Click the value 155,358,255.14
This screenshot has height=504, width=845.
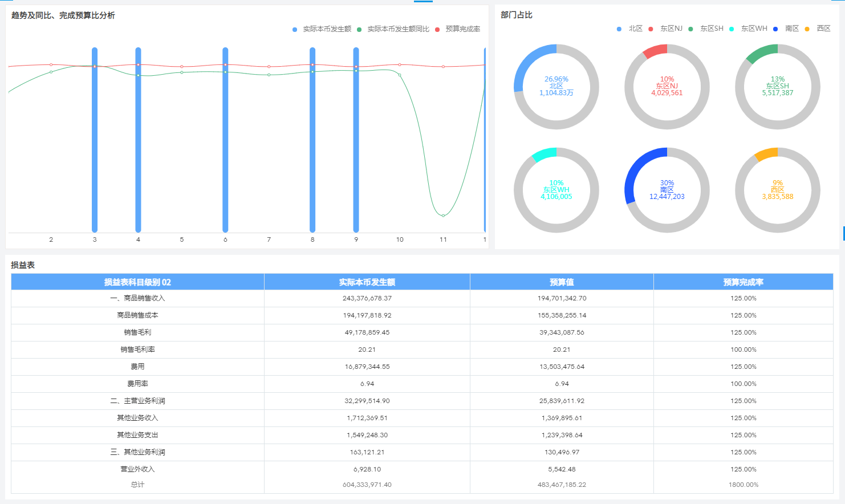562,315
